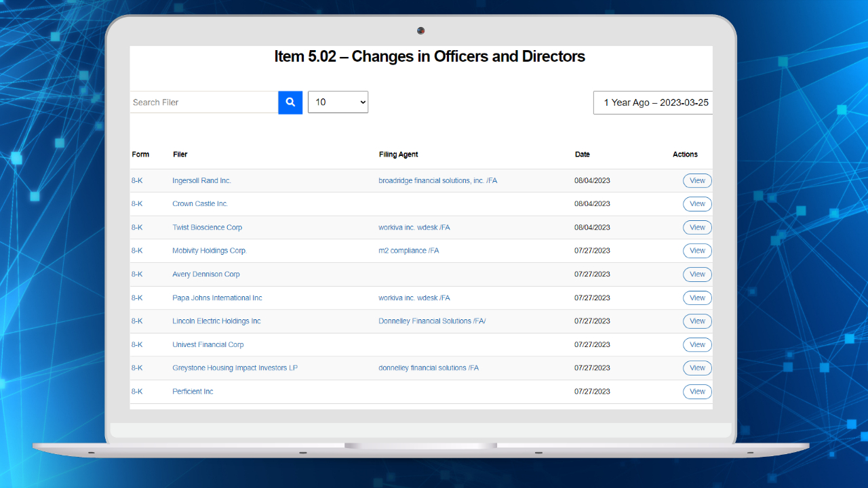Open the Lincoln Electric Holdings Inc filer link
The height and width of the screenshot is (488, 868).
point(216,321)
